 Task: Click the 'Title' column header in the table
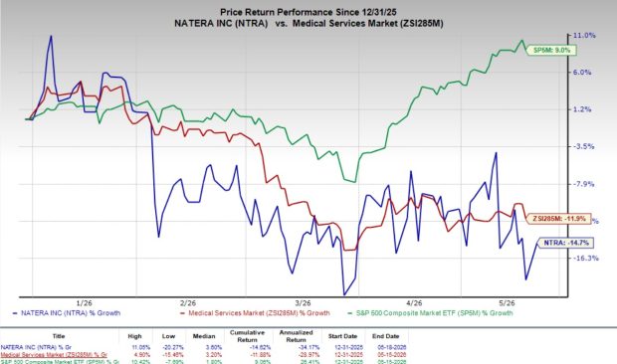click(x=59, y=336)
